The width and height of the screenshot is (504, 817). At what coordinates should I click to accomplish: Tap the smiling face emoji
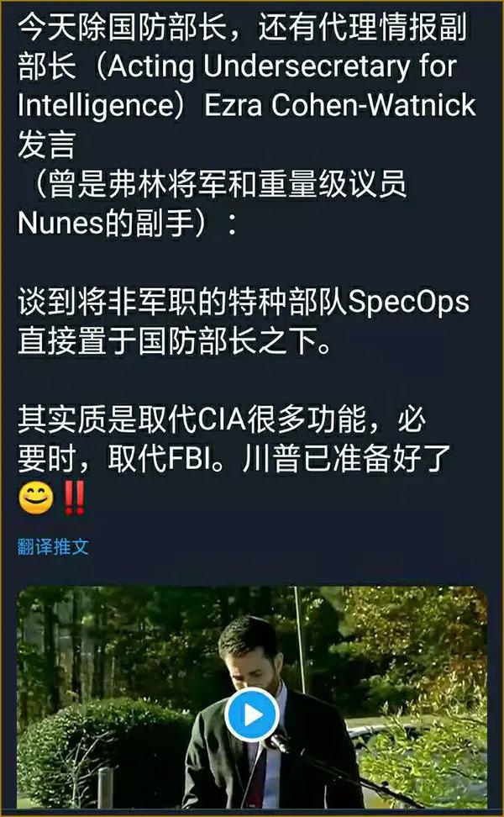pyautogui.click(x=36, y=498)
